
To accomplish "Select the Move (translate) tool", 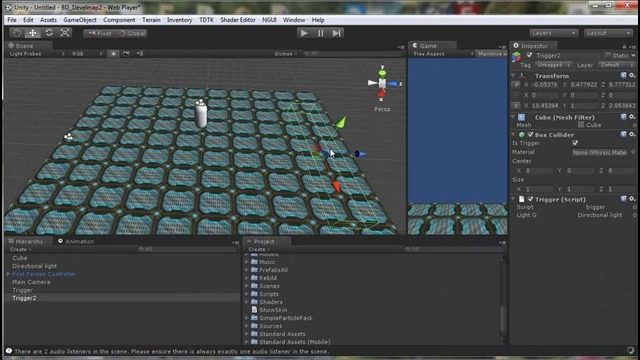I will (33, 33).
